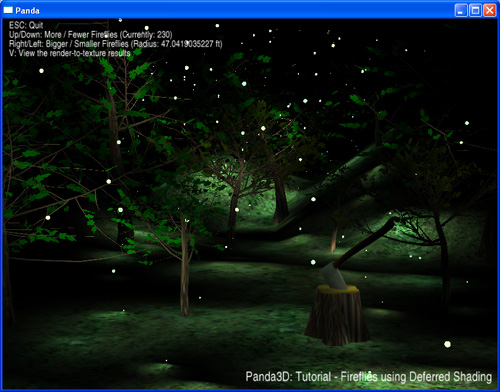Click the Panda3D Tutorial caption at bottom
This screenshot has height=392, width=500.
tap(369, 377)
